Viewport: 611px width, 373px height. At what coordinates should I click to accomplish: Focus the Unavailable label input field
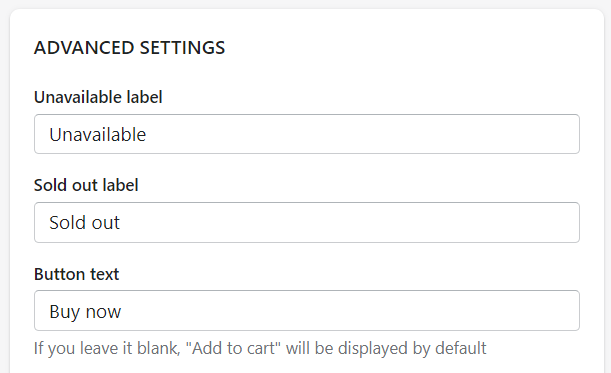pos(307,134)
